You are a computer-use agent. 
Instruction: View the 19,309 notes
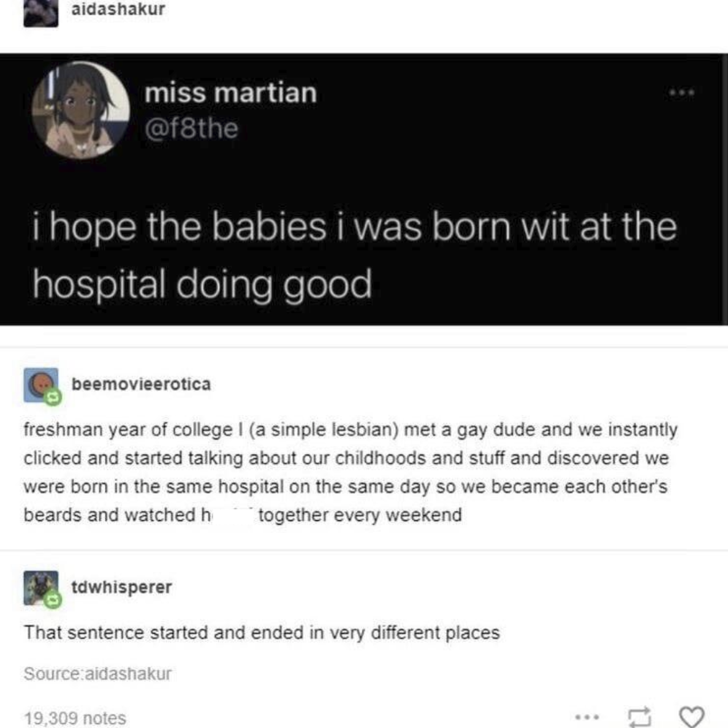(x=75, y=718)
